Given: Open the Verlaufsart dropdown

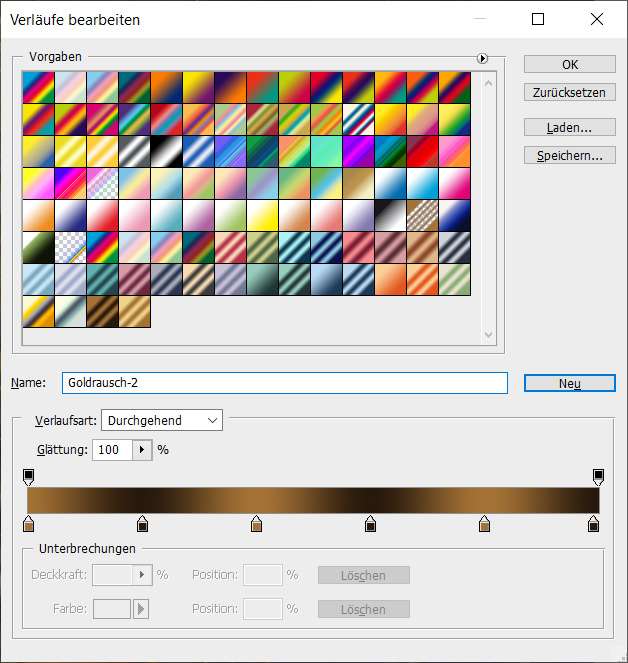Looking at the screenshot, I should pos(162,421).
